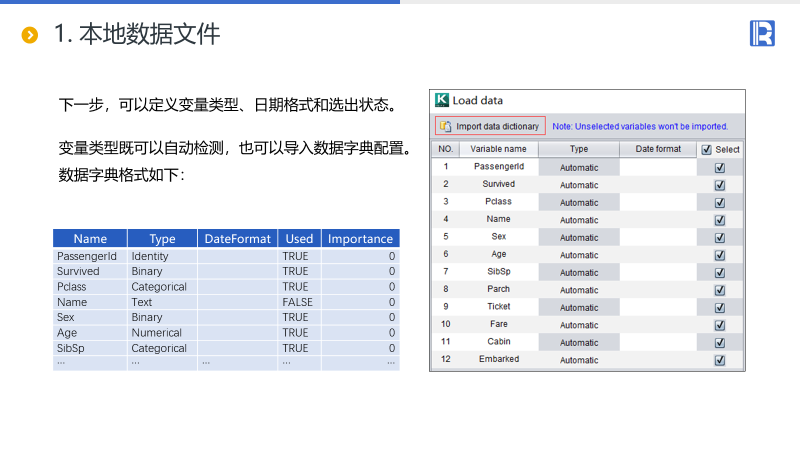
Task: Change the Automatic type for Age
Action: point(579,255)
